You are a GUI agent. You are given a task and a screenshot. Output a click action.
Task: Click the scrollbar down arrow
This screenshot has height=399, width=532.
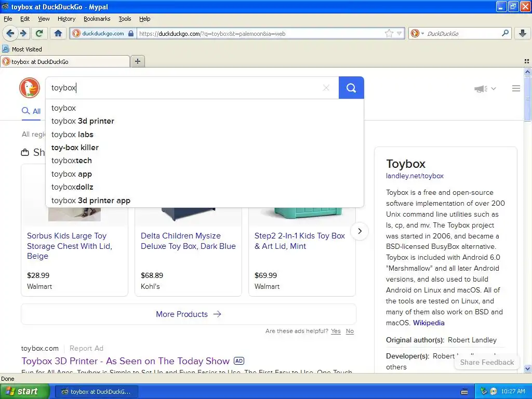527,368
